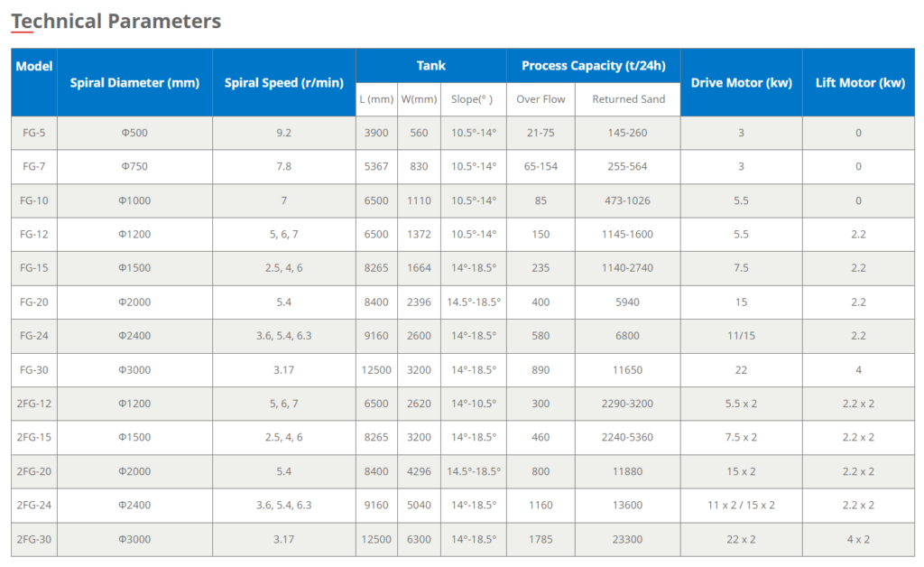Select the 11/15 drive motor cell
The width and height of the screenshot is (924, 567).
(742, 335)
